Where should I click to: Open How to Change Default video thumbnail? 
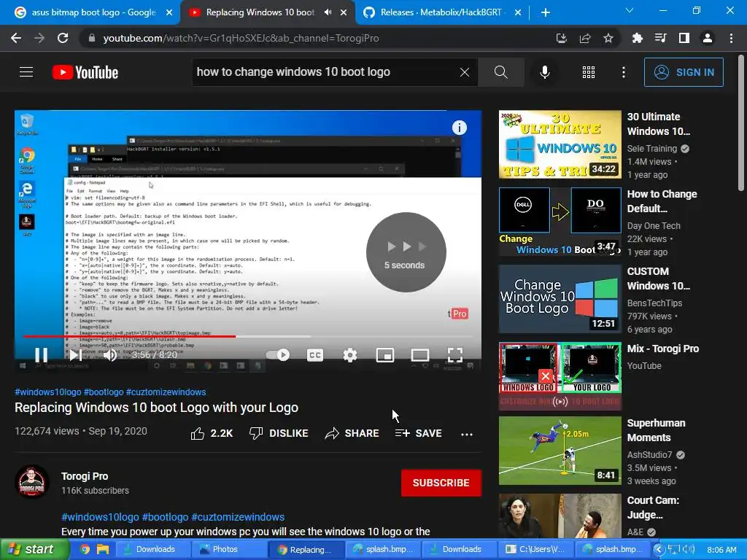pyautogui.click(x=560, y=222)
